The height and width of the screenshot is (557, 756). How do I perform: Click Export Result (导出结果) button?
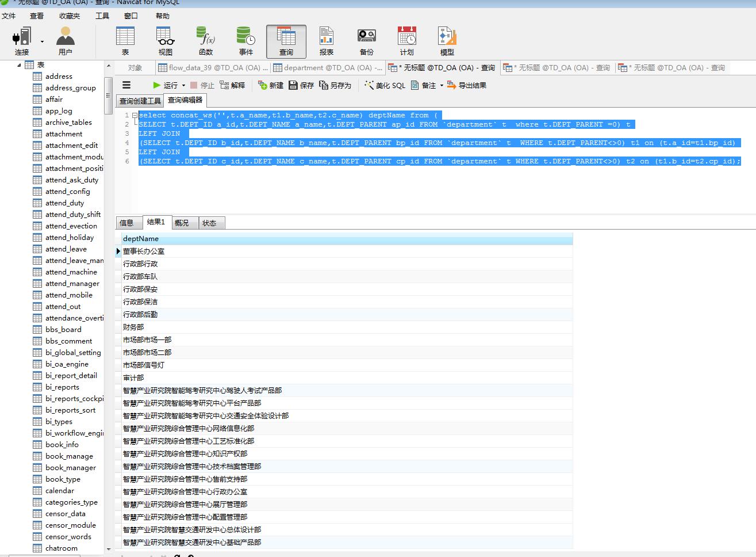tap(466, 85)
